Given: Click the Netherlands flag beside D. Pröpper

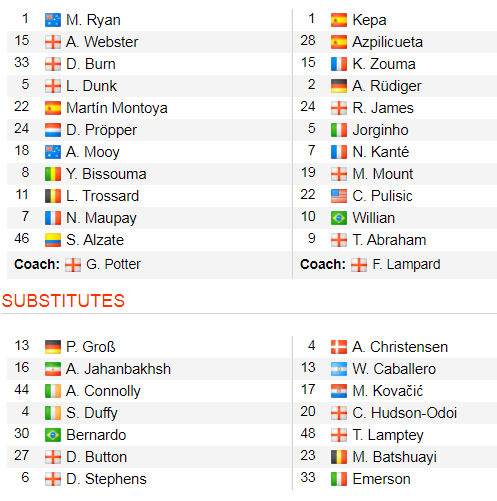Looking at the screenshot, I should (x=53, y=130).
